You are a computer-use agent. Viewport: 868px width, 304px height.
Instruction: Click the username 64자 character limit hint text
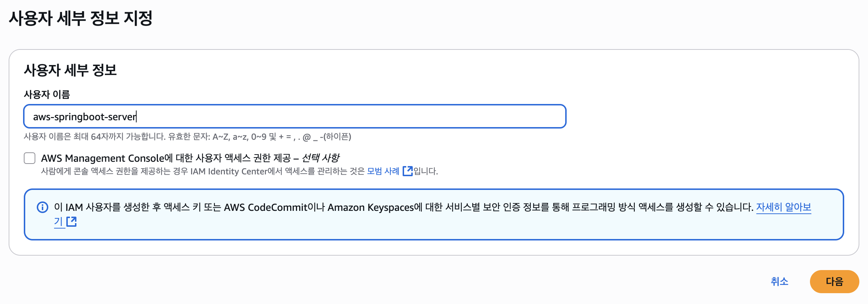tap(187, 137)
